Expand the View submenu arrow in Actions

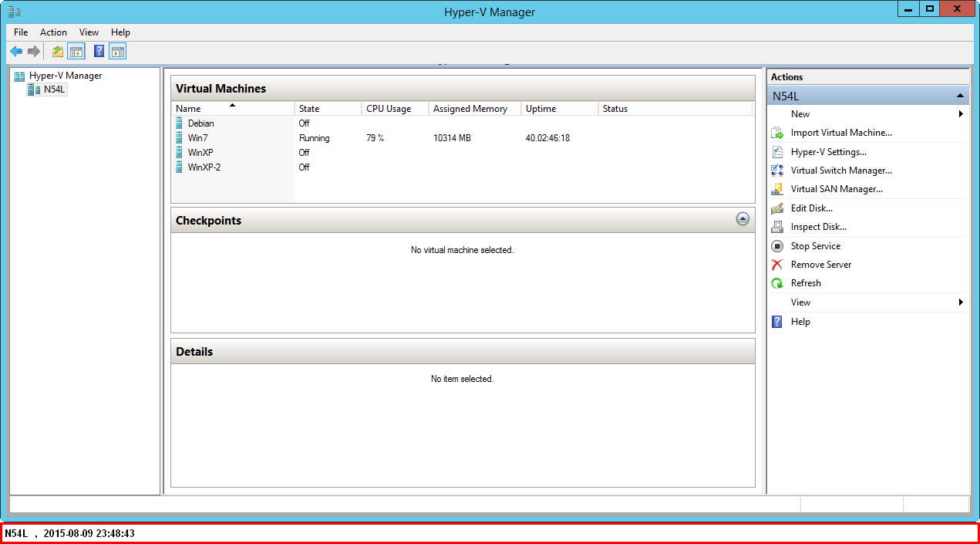click(x=961, y=302)
